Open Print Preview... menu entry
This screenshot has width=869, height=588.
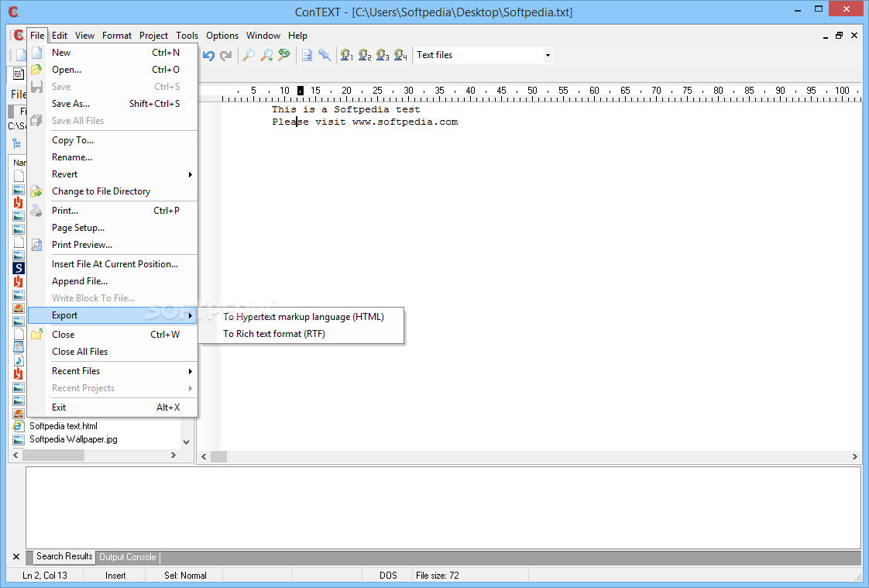point(113,245)
